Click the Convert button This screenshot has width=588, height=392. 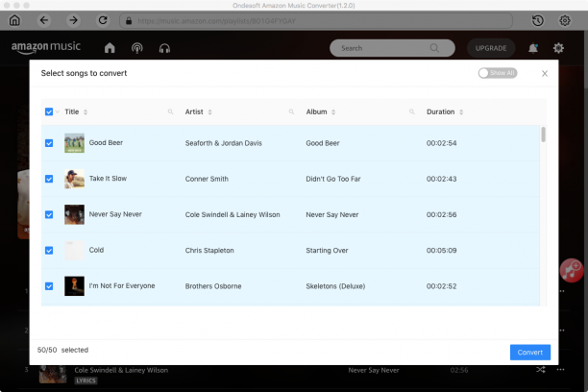coord(530,353)
